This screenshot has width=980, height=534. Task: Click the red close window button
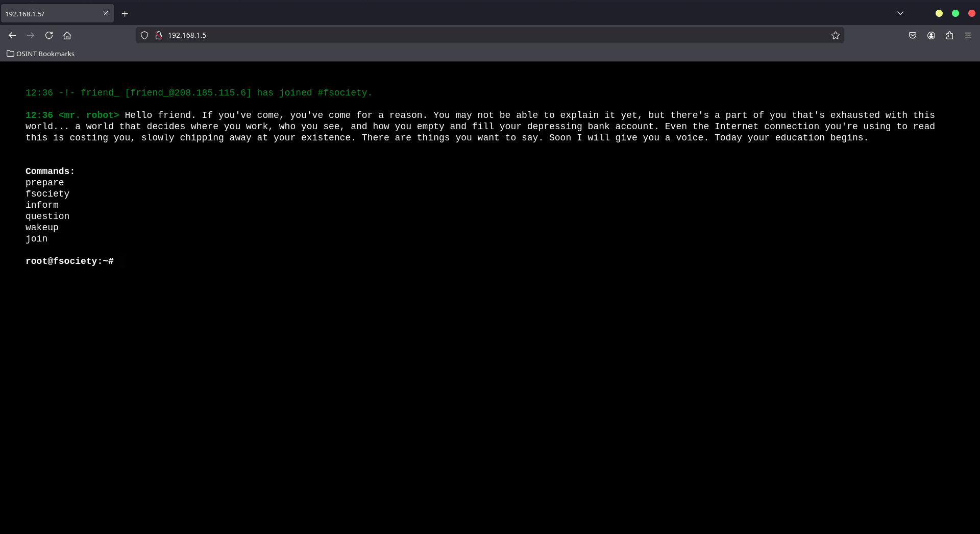coord(972,13)
